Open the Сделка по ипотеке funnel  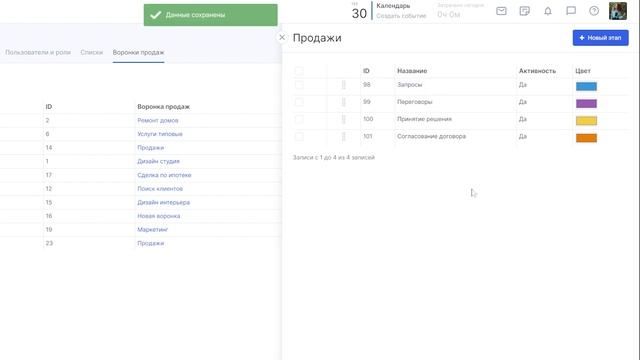coord(164,175)
